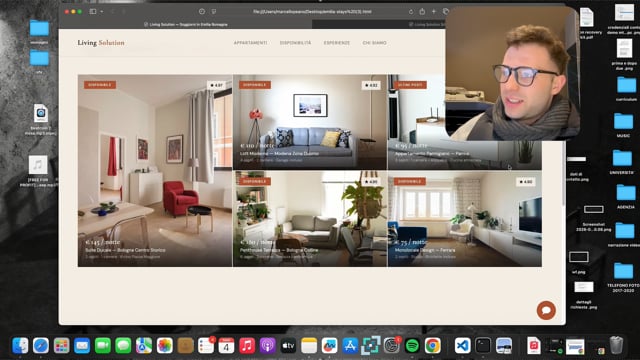Select the MUSIC folder on the desktop

pyautogui.click(x=623, y=121)
